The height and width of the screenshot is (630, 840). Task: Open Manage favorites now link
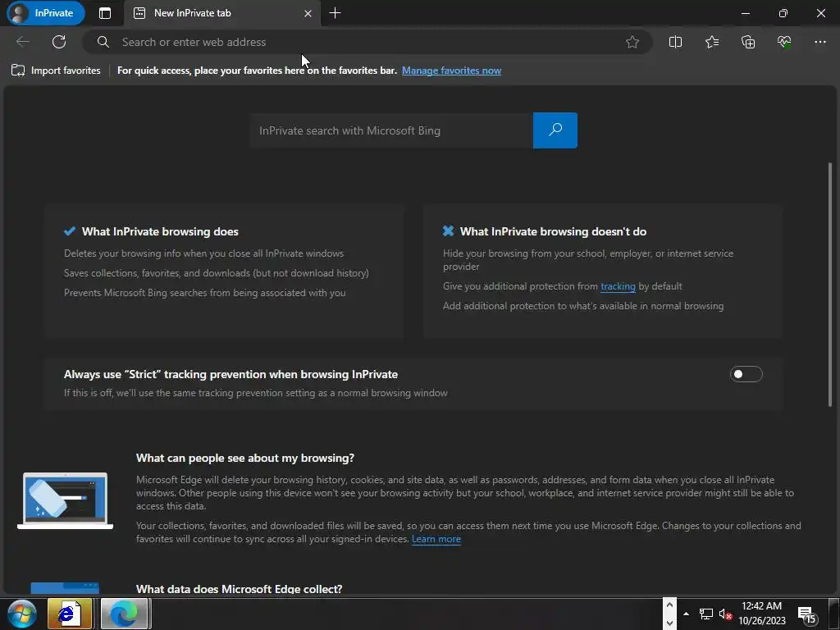(452, 71)
